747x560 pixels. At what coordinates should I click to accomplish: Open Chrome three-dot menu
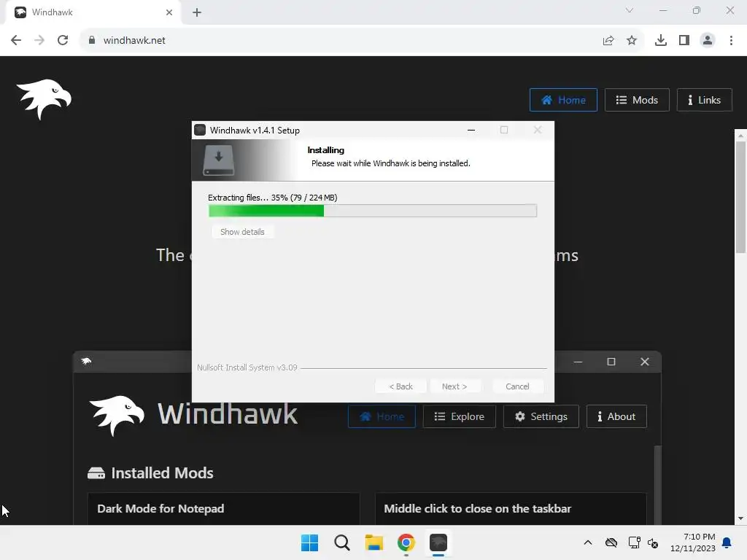coord(731,41)
